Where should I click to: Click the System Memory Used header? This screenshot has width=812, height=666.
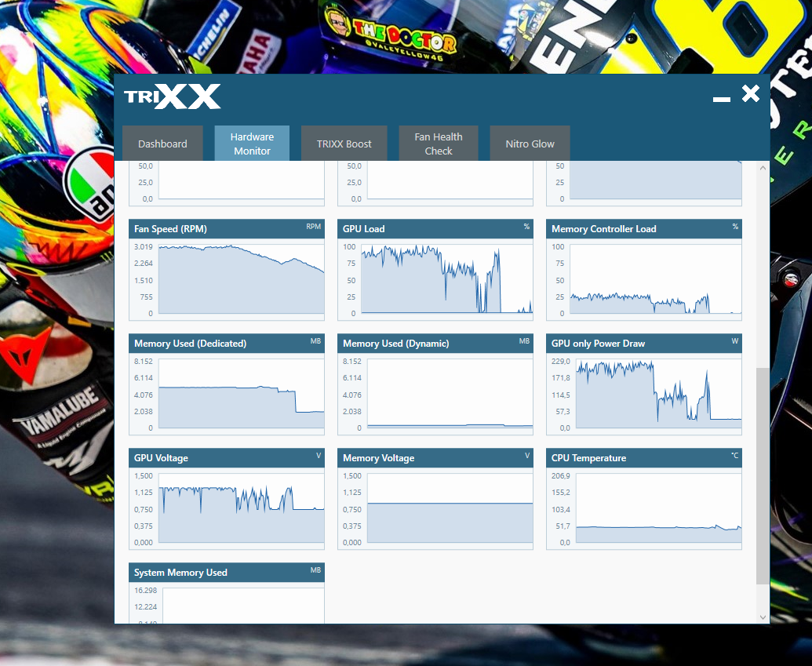227,573
